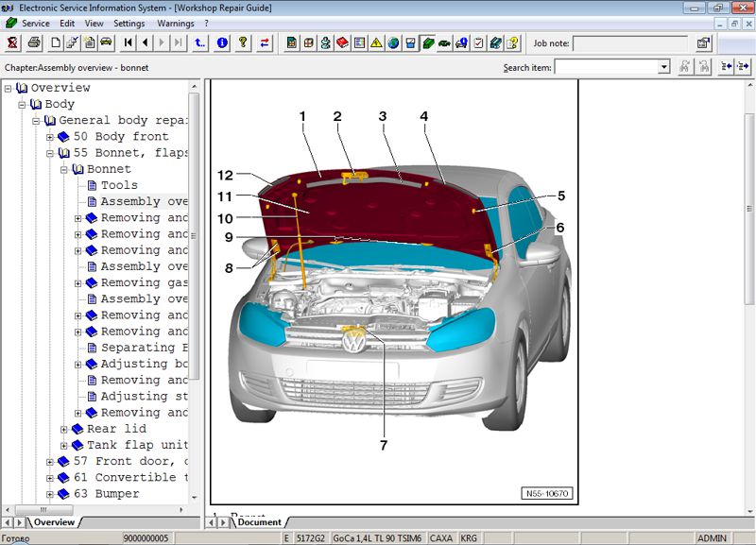The width and height of the screenshot is (756, 545).
Task: Click the red hourglass cancel icon
Action: 12,43
